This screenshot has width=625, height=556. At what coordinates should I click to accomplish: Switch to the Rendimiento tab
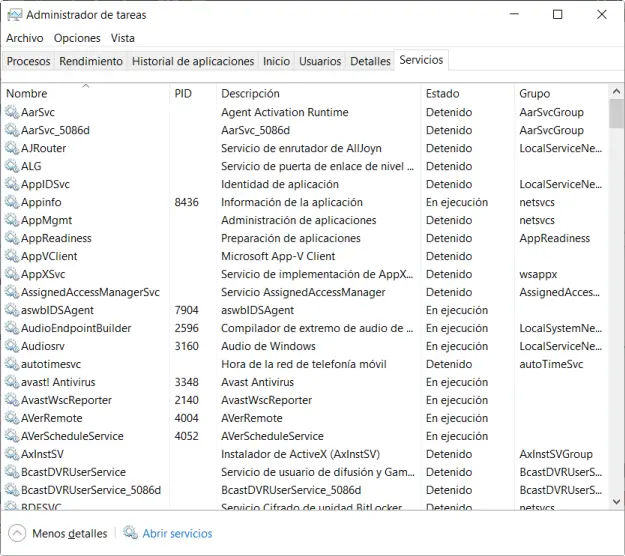tap(91, 61)
